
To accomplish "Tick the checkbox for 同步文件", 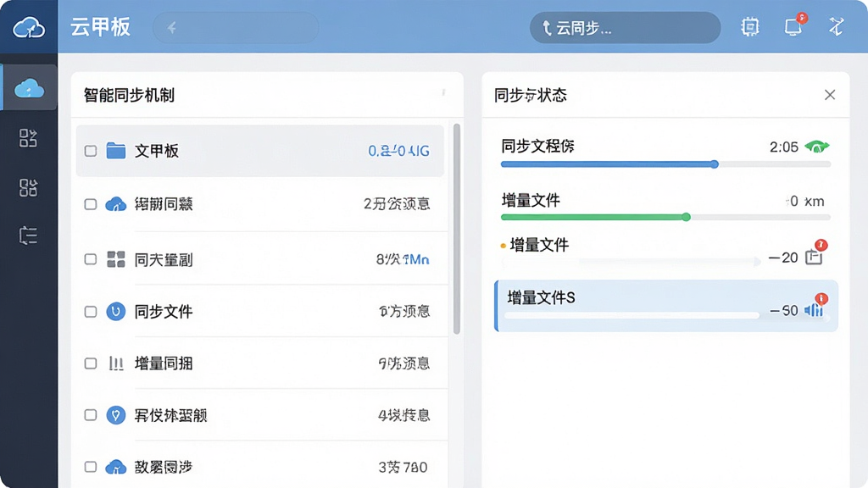I will click(x=91, y=312).
